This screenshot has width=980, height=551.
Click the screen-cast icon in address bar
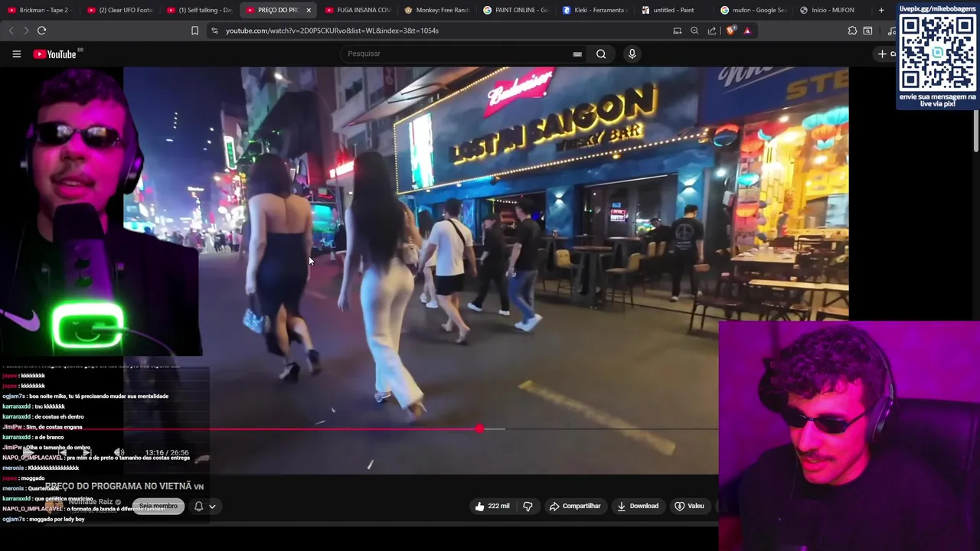[x=677, y=31]
